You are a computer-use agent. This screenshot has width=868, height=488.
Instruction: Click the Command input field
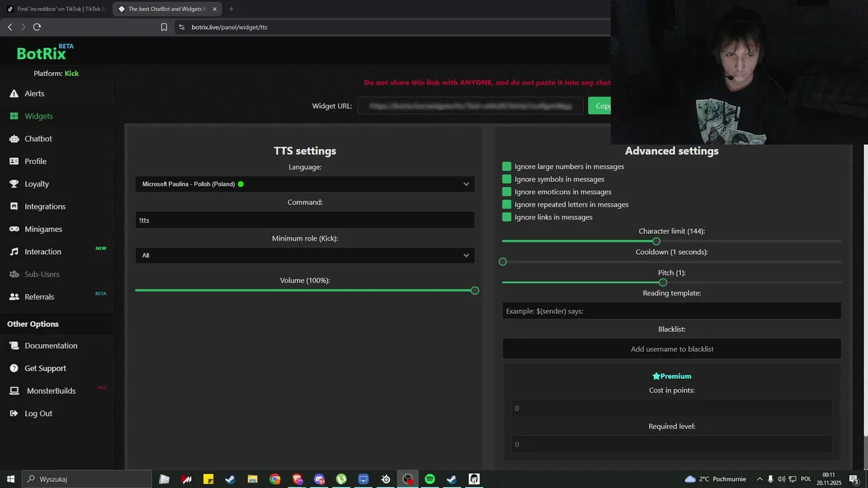tap(305, 220)
